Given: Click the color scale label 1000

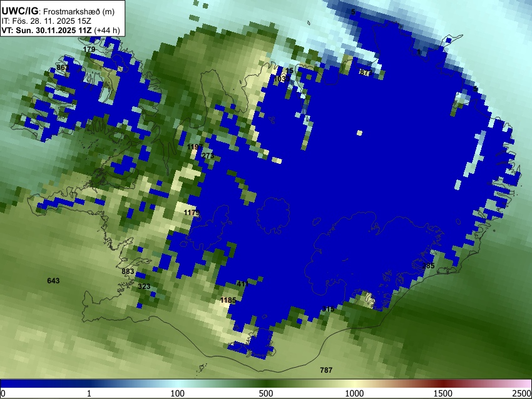Looking at the screenshot, I should (x=354, y=393).
